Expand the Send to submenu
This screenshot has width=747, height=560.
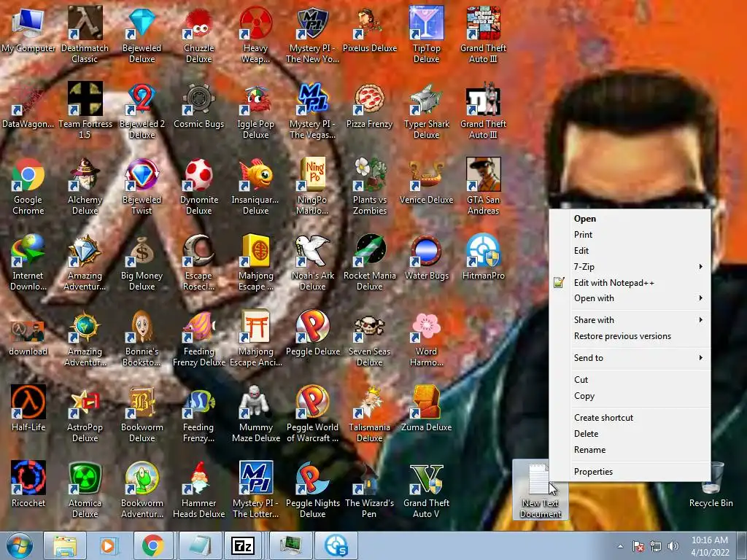[630, 357]
